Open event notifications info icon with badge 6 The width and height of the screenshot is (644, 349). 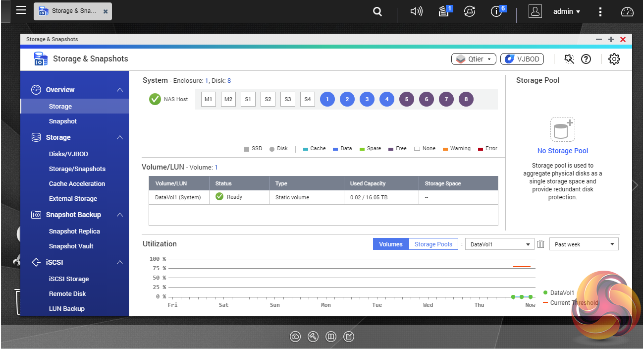tap(497, 11)
